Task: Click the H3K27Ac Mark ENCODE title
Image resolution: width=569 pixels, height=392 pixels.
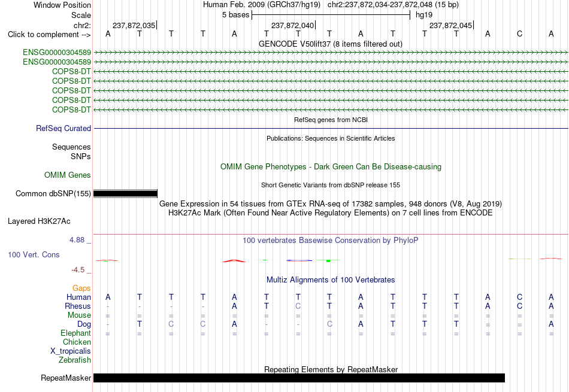Action: click(331, 213)
